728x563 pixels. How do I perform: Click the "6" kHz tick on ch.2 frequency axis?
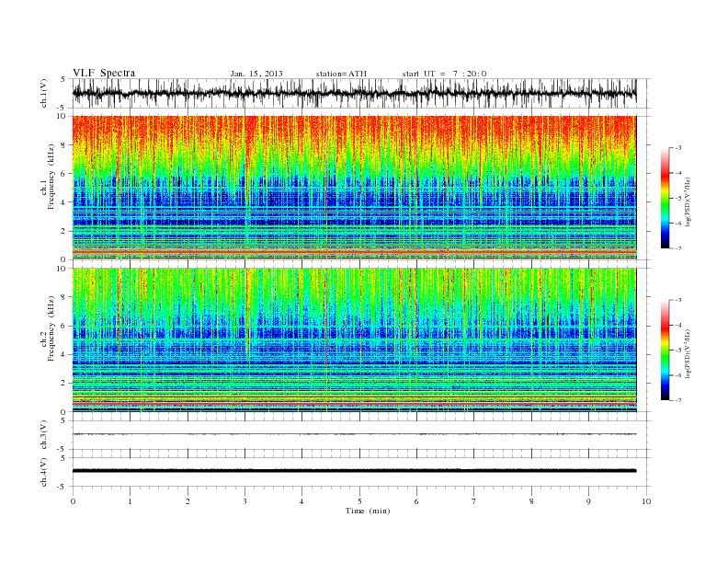point(64,326)
